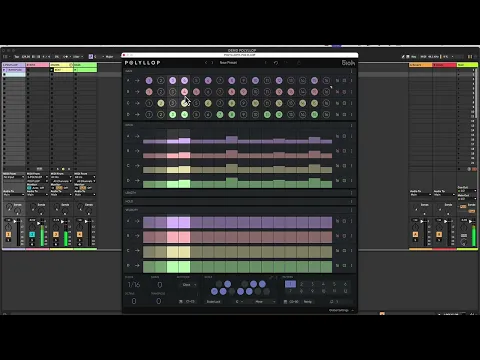The height and width of the screenshot is (360, 480).
Task: Click Velocity row A step 3 bar
Action: [x=173, y=222]
